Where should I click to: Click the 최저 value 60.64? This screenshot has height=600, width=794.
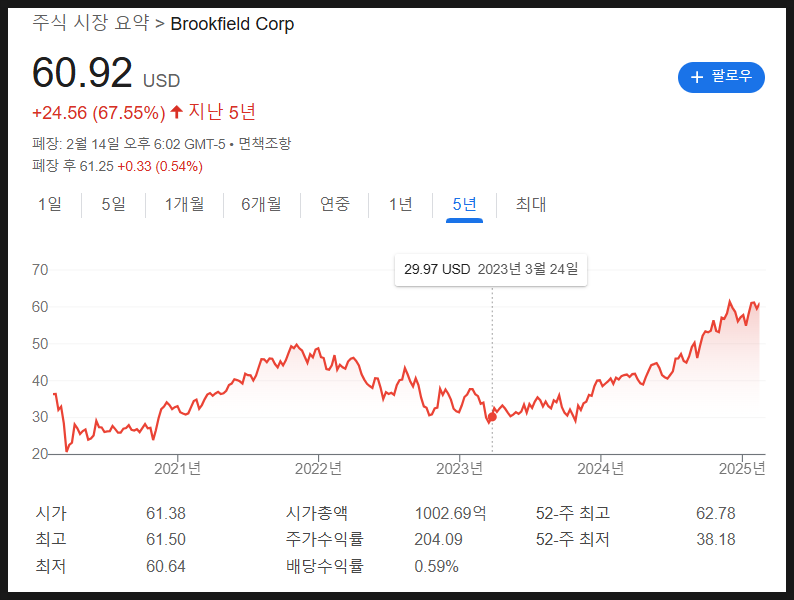click(166, 566)
